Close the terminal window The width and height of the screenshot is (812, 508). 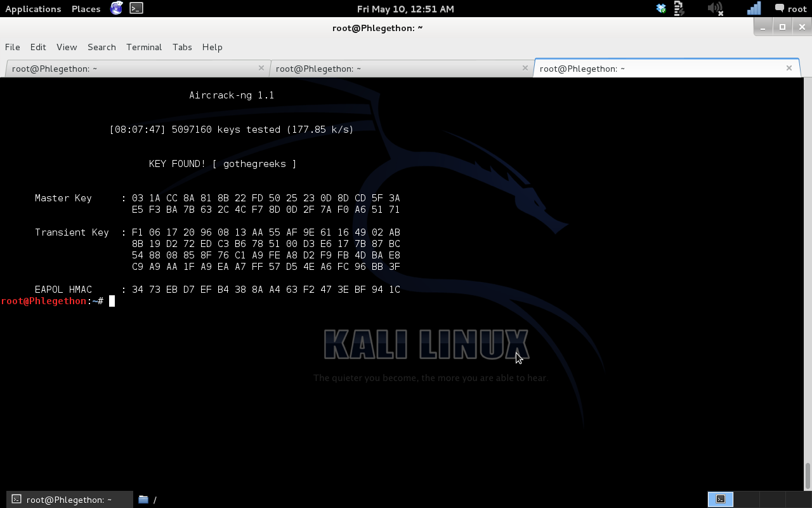pos(802,27)
